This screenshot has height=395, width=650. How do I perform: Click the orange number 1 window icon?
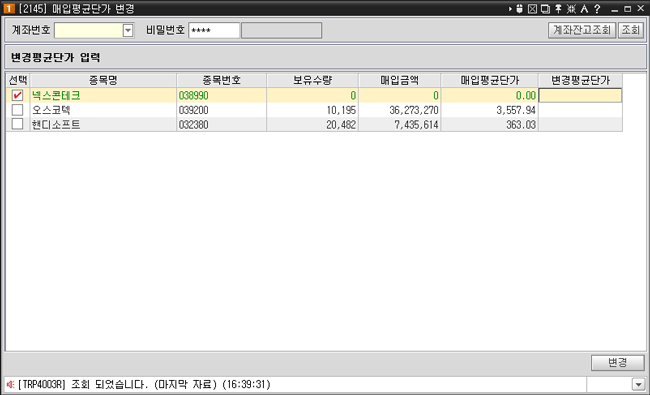point(9,9)
